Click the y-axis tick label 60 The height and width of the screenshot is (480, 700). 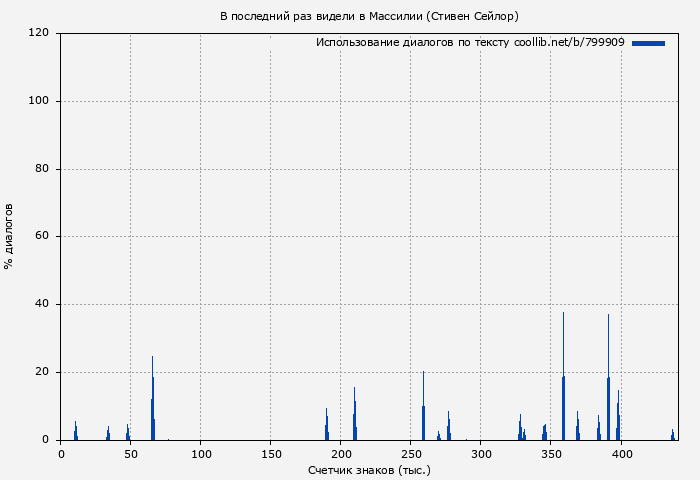coord(43,237)
